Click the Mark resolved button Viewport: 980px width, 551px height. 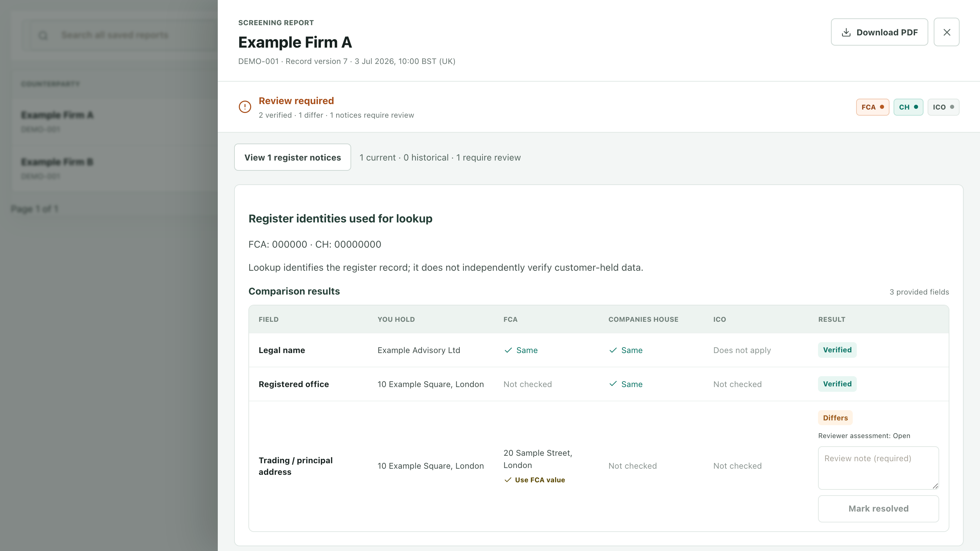878,508
